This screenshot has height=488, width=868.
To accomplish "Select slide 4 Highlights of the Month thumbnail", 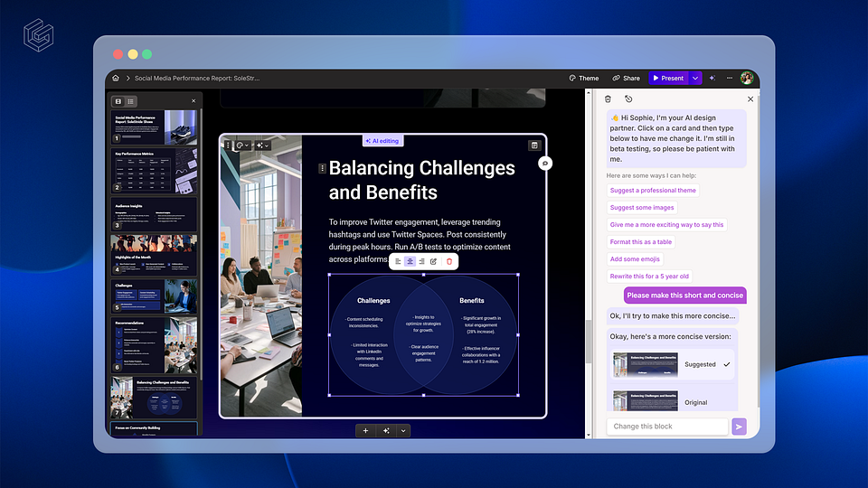I will click(x=154, y=255).
